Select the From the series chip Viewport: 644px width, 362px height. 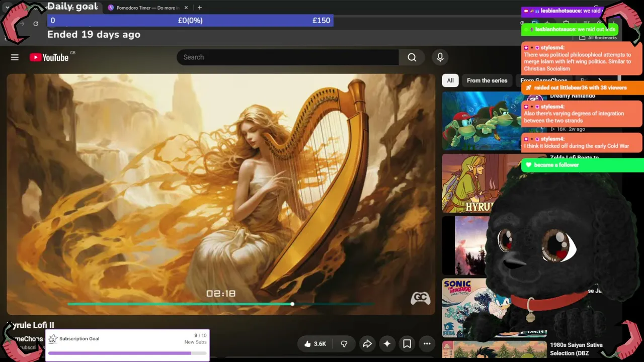[x=487, y=80]
